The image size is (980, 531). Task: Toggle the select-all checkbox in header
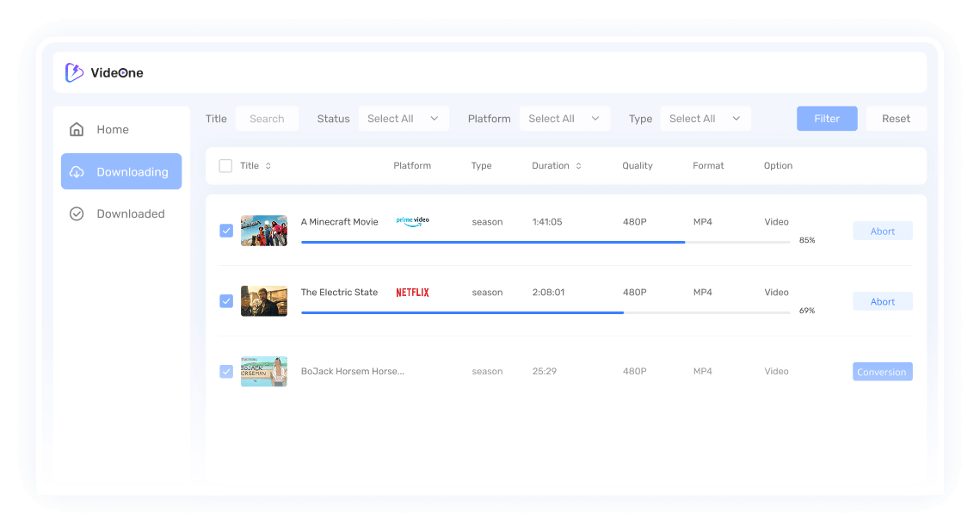click(225, 166)
